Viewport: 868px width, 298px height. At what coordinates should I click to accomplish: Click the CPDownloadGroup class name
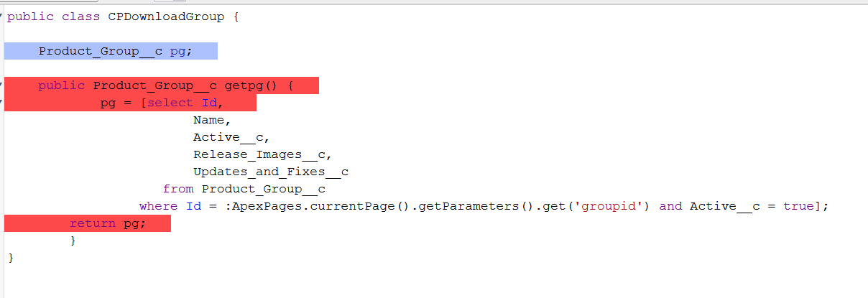166,17
